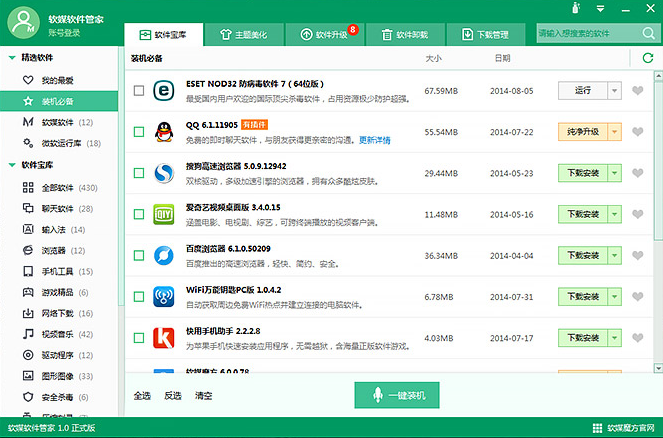Viewport: 663px width, 438px height.
Task: Select the WiFi万能钥匙 checkbox
Action: [x=139, y=297]
